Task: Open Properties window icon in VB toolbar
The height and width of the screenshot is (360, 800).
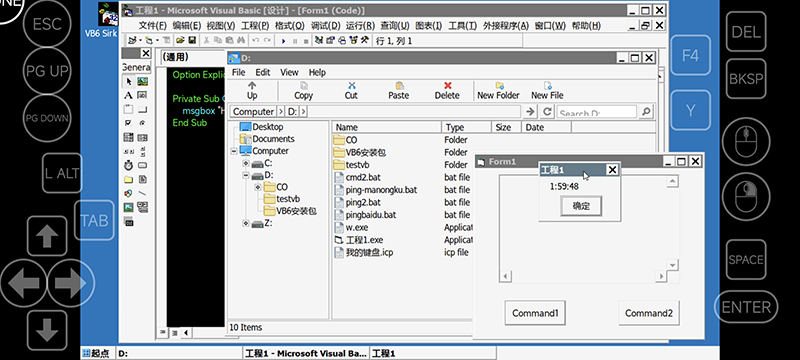Action: [330, 41]
